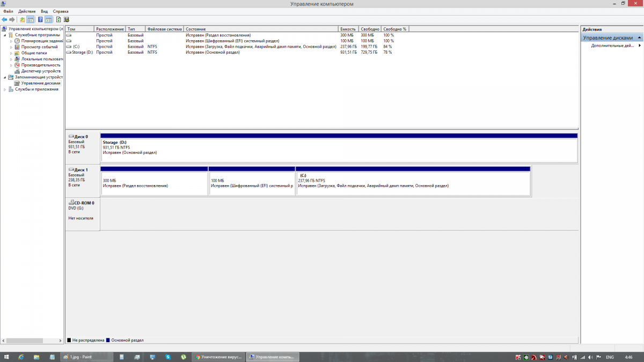Image resolution: width=644 pixels, height=362 pixels.
Task: Sort by the Емкость column header
Action: pyautogui.click(x=348, y=29)
